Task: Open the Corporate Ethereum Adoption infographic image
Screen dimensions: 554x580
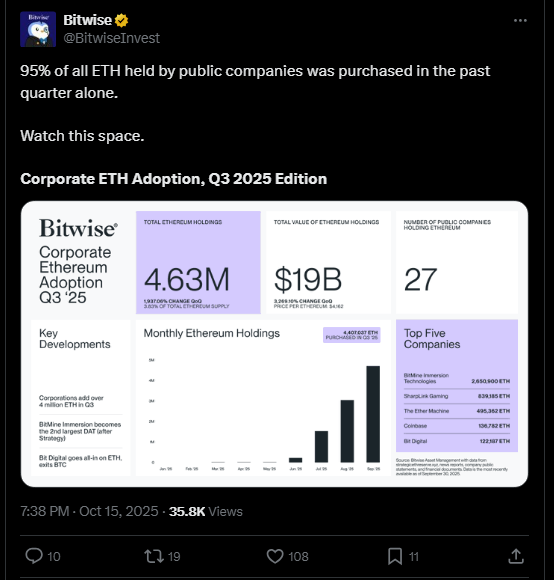Action: [274, 344]
